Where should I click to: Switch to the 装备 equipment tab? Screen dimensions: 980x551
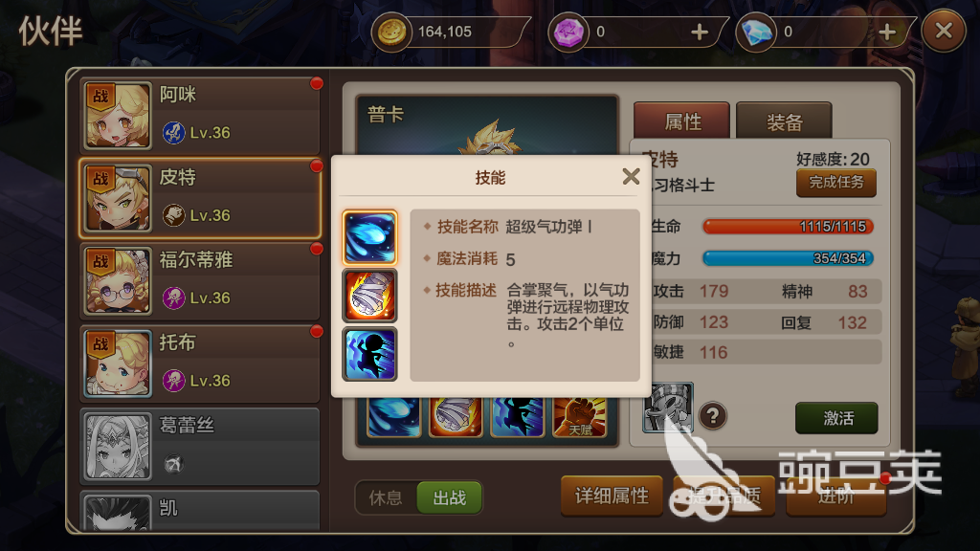(784, 121)
